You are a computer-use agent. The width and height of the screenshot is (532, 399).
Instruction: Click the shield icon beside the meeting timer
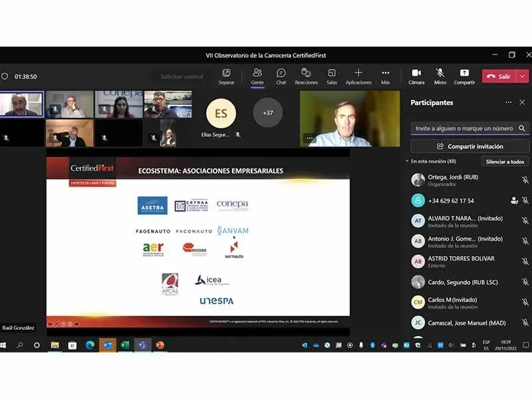tap(5, 76)
